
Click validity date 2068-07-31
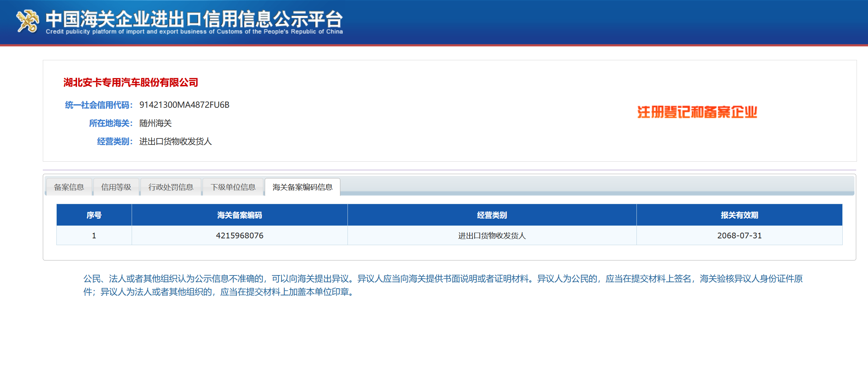(740, 235)
